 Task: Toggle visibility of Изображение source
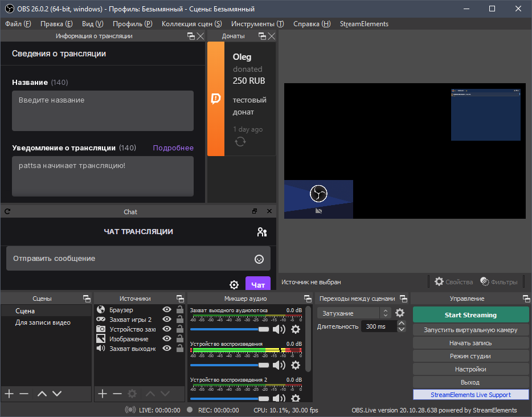(x=167, y=339)
